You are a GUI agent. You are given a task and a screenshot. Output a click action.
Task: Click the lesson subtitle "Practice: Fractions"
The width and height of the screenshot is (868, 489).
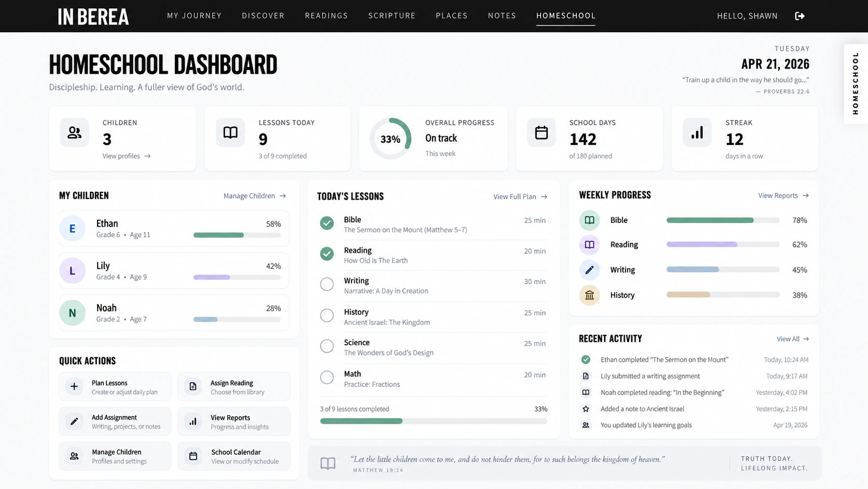point(372,385)
